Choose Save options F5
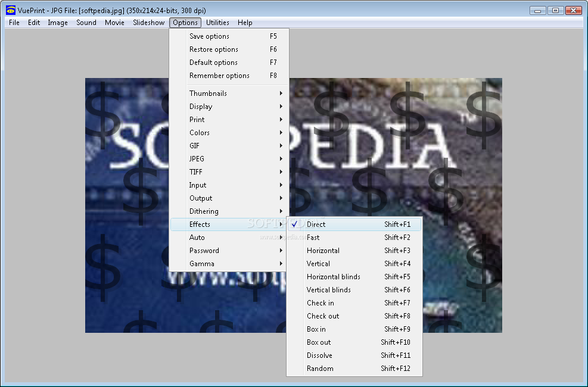588x387 pixels. coord(229,36)
